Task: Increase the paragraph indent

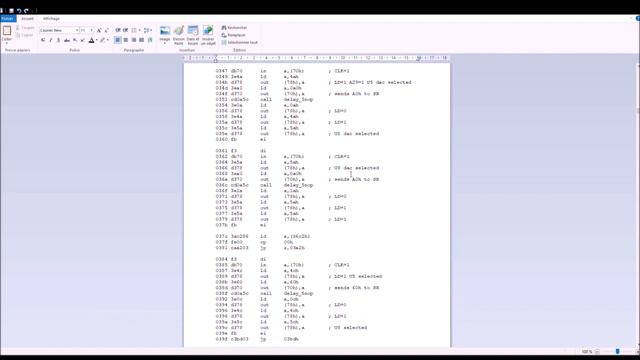Action: pos(126,30)
